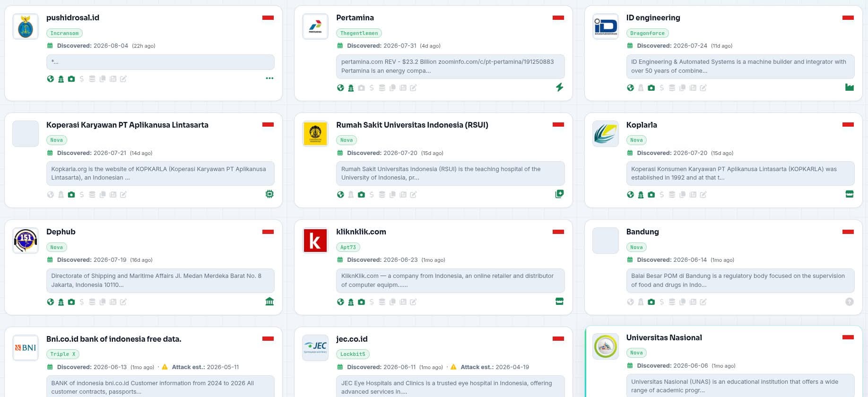The width and height of the screenshot is (868, 397).
Task: Click the edit icon on Koplarla card
Action: click(703, 195)
